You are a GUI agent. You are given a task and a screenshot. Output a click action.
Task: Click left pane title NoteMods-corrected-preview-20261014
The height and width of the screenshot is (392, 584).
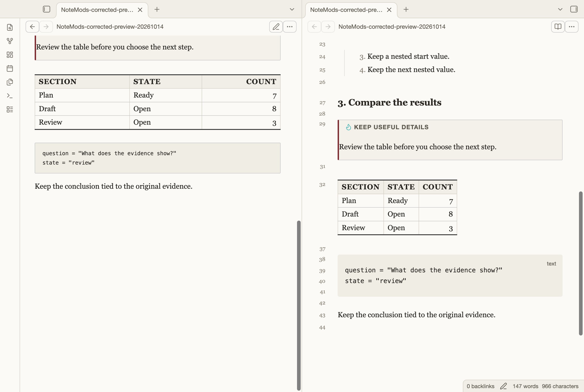pos(110,27)
